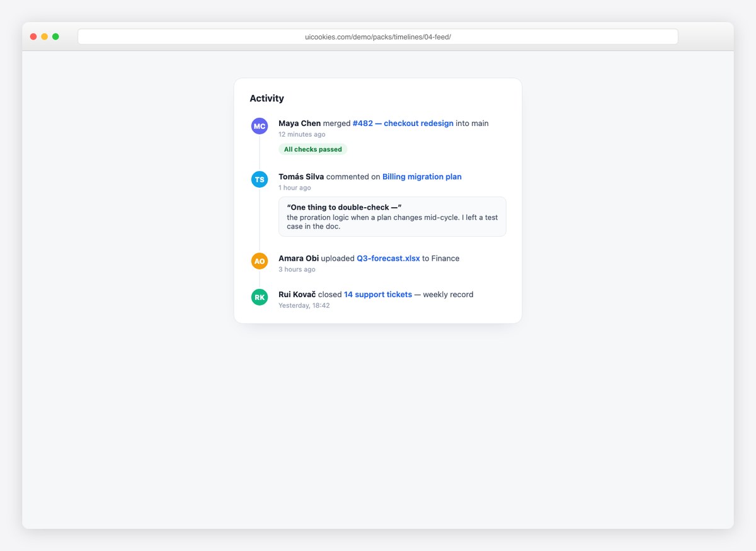Click the quoted comment box about proration logic
This screenshot has width=756, height=551.
pos(392,217)
